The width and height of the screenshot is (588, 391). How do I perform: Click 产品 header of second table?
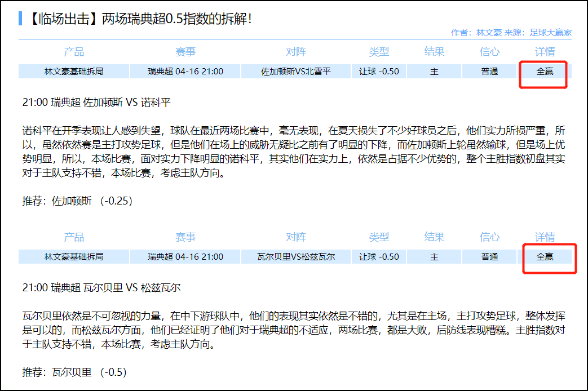click(x=74, y=237)
